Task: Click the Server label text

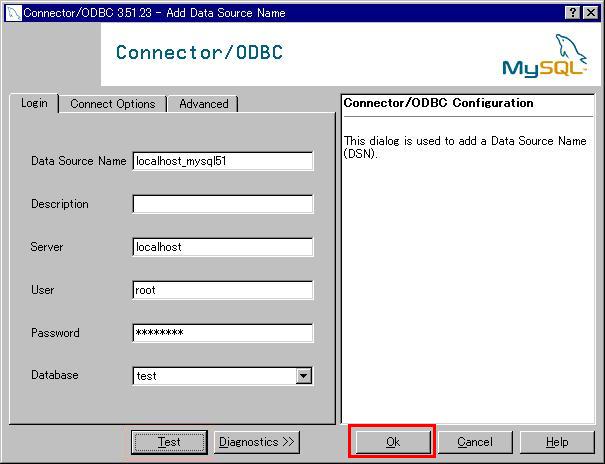Action: [47, 247]
